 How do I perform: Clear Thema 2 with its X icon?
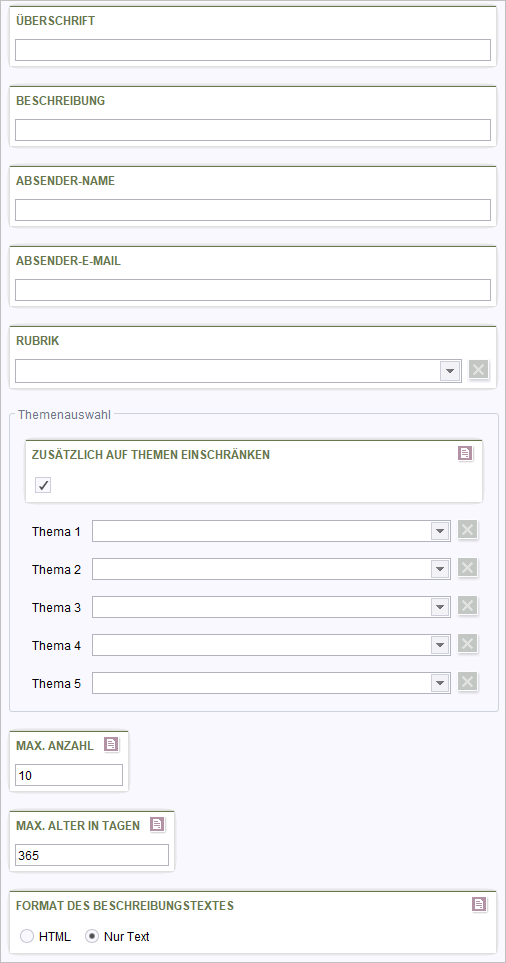pyautogui.click(x=467, y=568)
